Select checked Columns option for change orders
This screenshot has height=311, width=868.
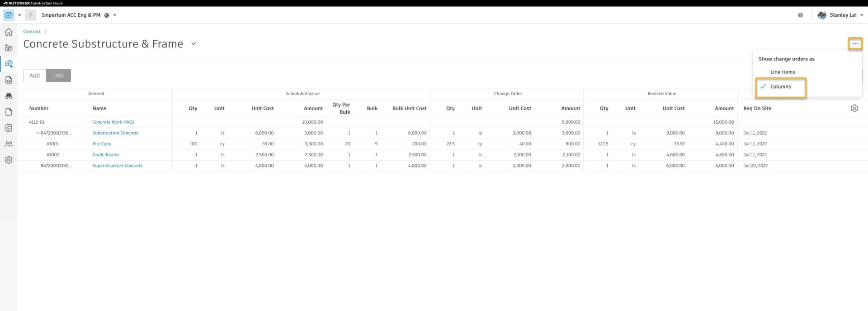click(x=780, y=87)
